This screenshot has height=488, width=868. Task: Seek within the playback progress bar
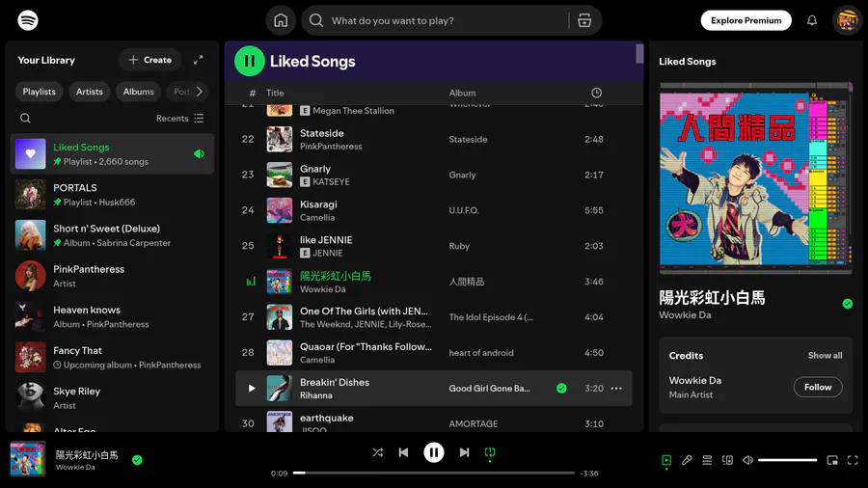433,474
